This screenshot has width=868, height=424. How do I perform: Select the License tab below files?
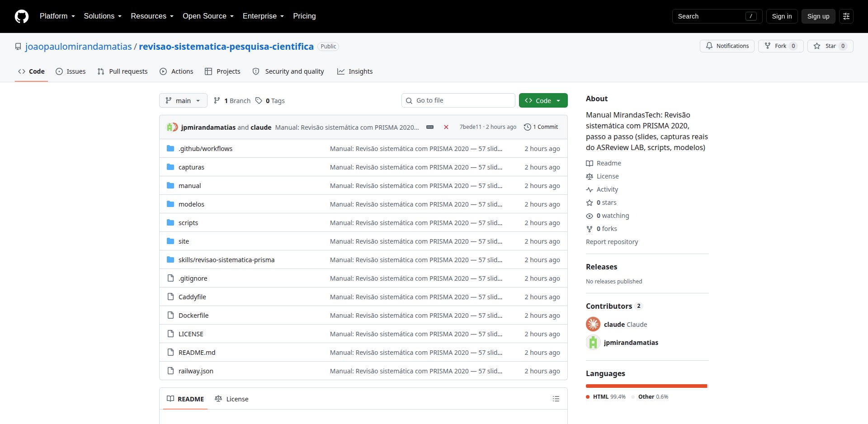click(x=231, y=399)
